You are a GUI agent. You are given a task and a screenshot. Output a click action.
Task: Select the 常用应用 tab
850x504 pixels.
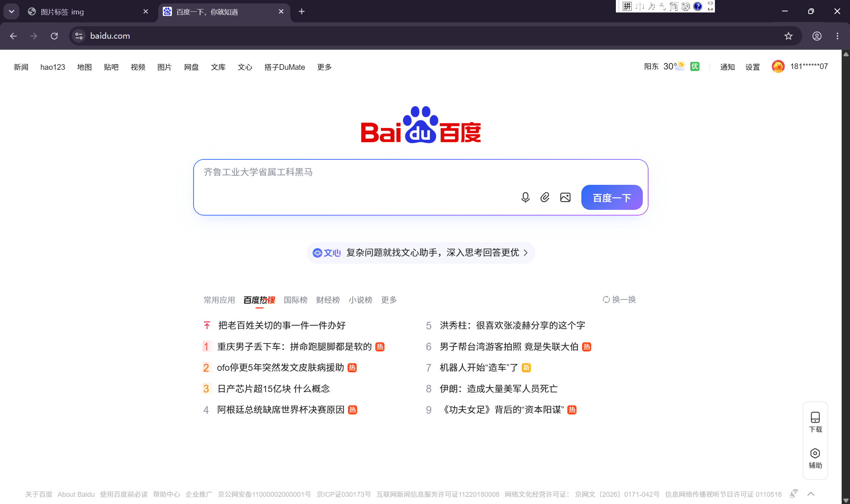(x=219, y=300)
